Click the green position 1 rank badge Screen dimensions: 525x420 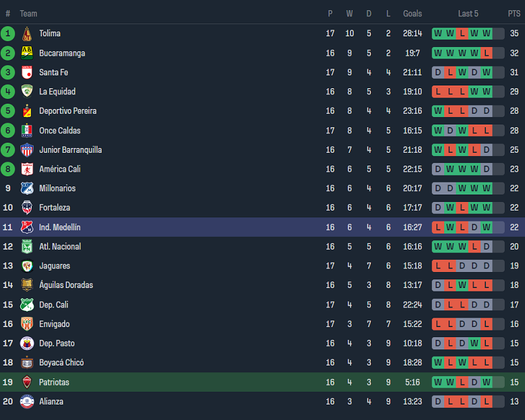(x=8, y=34)
